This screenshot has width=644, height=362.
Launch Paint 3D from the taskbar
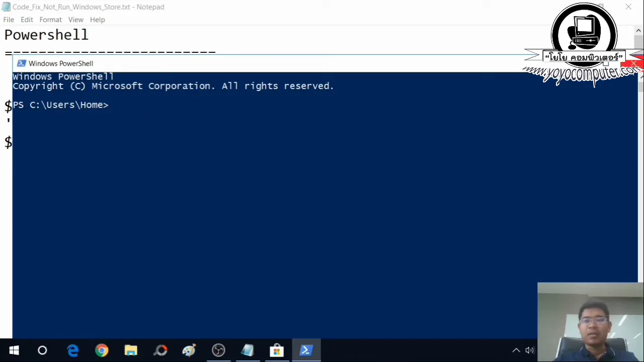189,350
